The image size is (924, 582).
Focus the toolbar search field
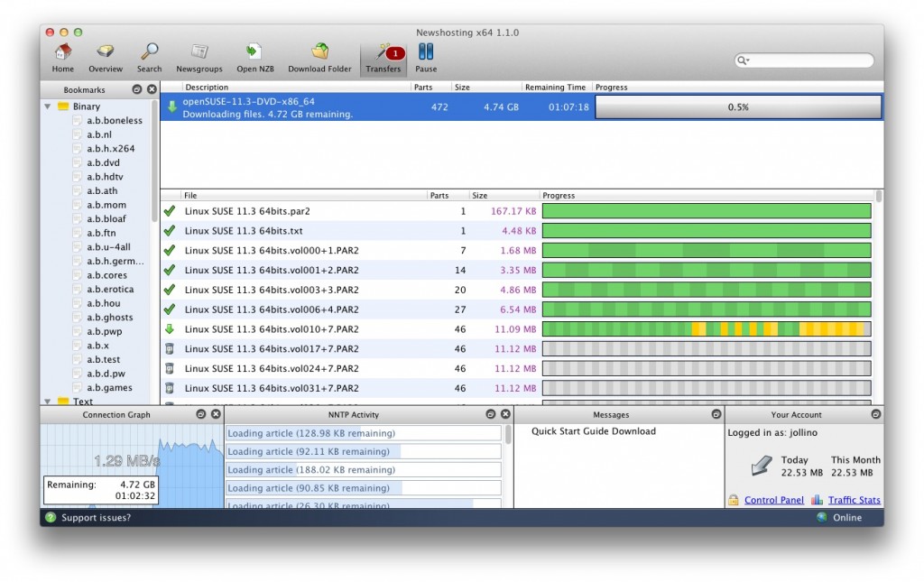click(x=804, y=60)
